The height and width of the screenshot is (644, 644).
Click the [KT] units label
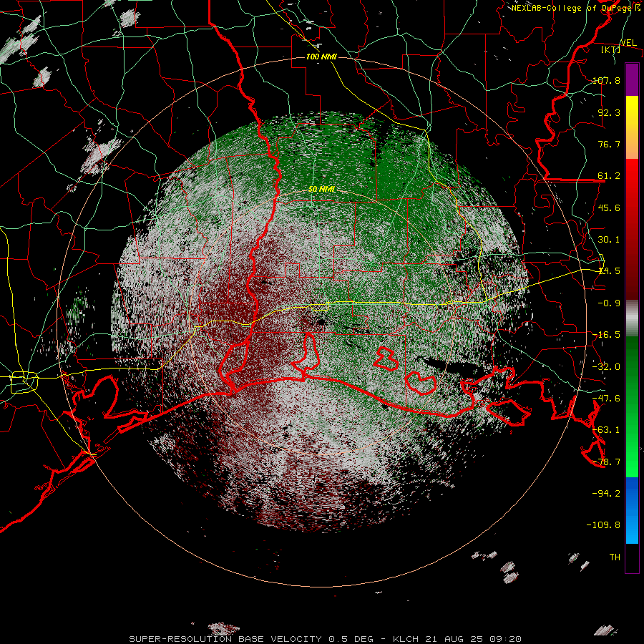coord(610,49)
